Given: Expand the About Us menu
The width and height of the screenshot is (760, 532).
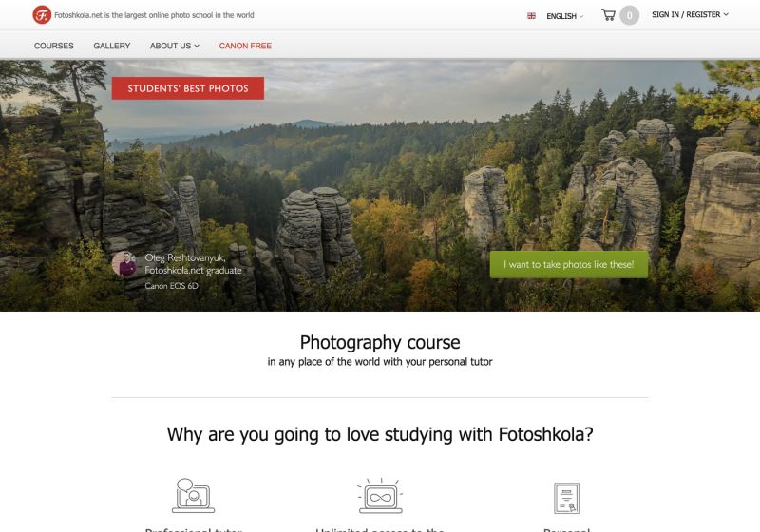Looking at the screenshot, I should point(175,46).
